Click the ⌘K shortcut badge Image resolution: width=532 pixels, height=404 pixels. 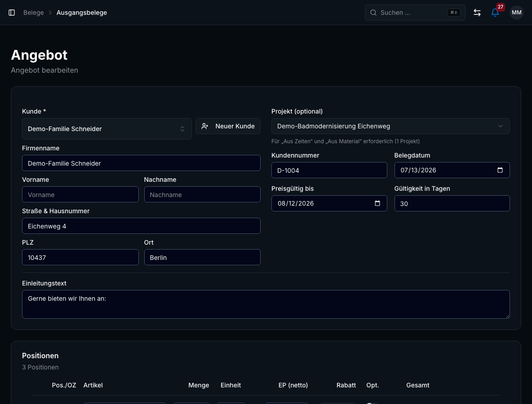click(x=454, y=13)
